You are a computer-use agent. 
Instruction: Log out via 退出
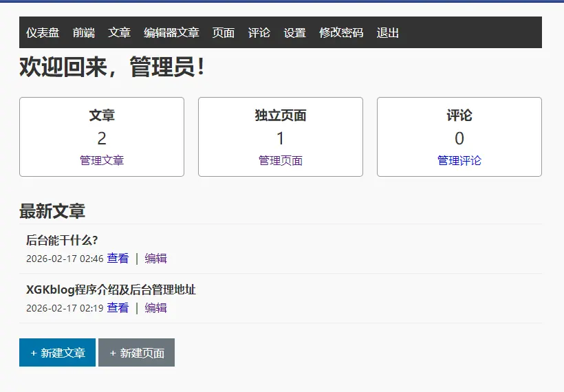pos(387,33)
